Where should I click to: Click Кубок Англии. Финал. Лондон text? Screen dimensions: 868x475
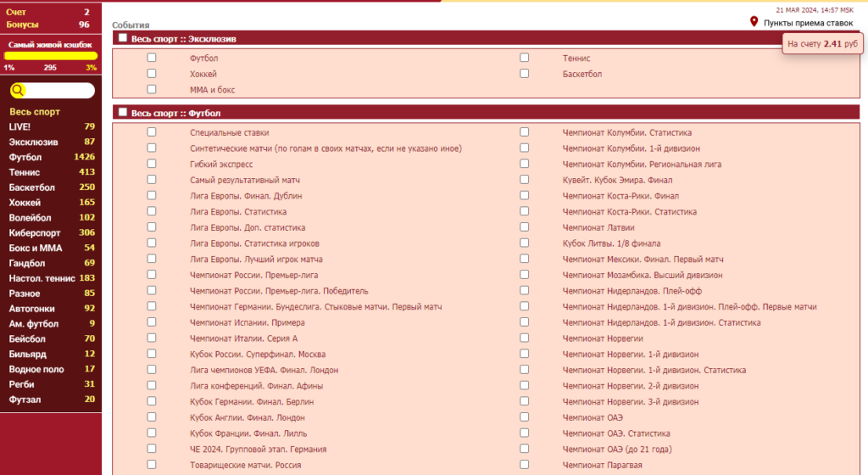point(248,417)
